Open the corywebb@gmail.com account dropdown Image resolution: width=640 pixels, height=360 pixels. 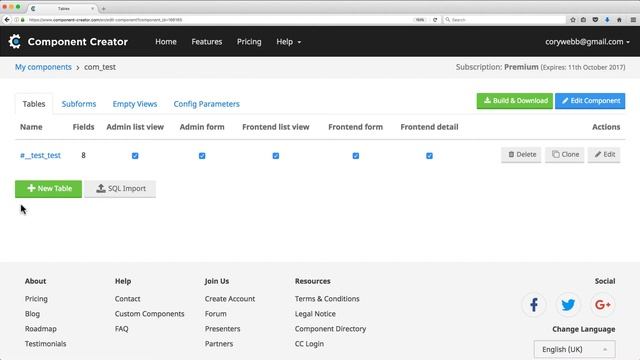click(587, 42)
